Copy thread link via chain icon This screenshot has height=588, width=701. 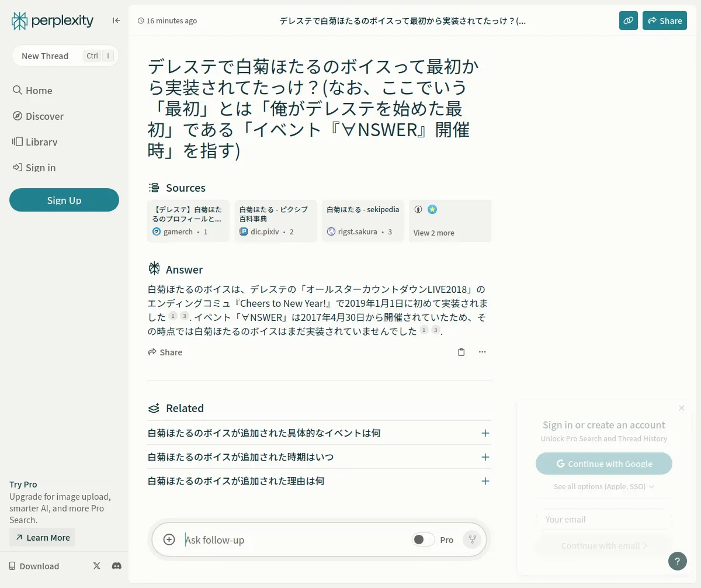pos(629,20)
